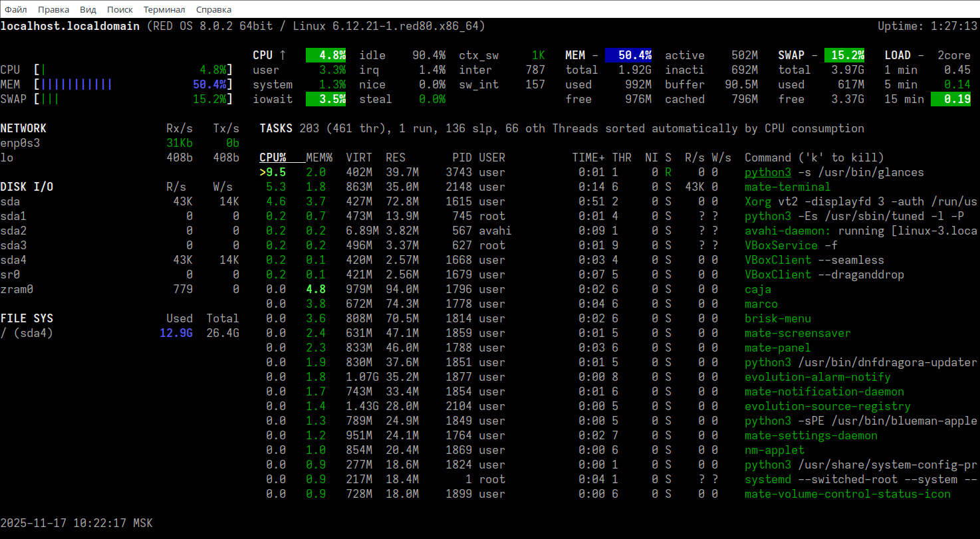The width and height of the screenshot is (980, 539).
Task: Open the Терминал menu
Action: [x=164, y=9]
